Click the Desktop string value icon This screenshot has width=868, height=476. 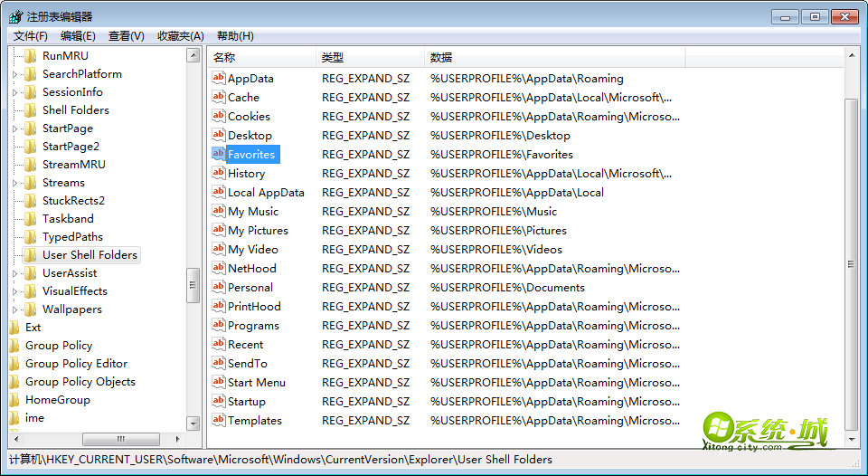[219, 135]
